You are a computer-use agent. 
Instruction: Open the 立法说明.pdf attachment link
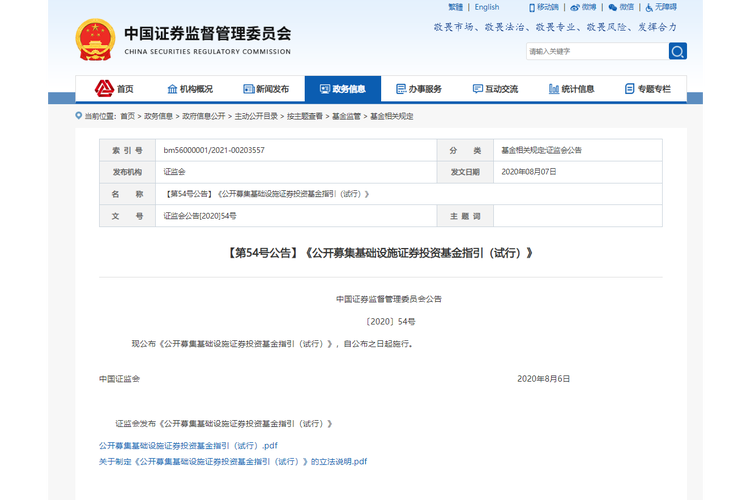233,462
